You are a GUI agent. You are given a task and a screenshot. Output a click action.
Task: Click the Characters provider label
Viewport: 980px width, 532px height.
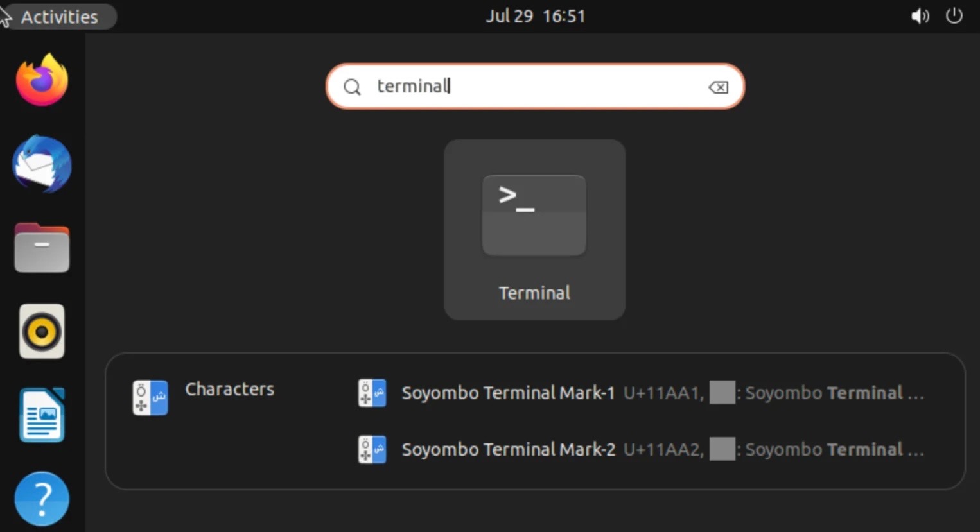click(229, 390)
